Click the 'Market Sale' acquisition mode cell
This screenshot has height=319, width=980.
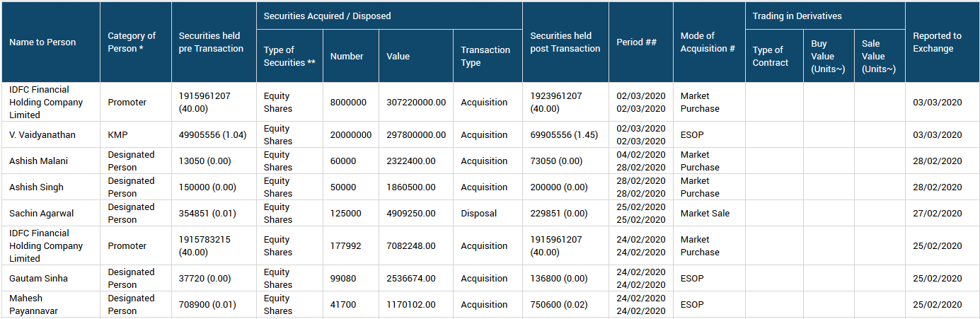(x=705, y=214)
